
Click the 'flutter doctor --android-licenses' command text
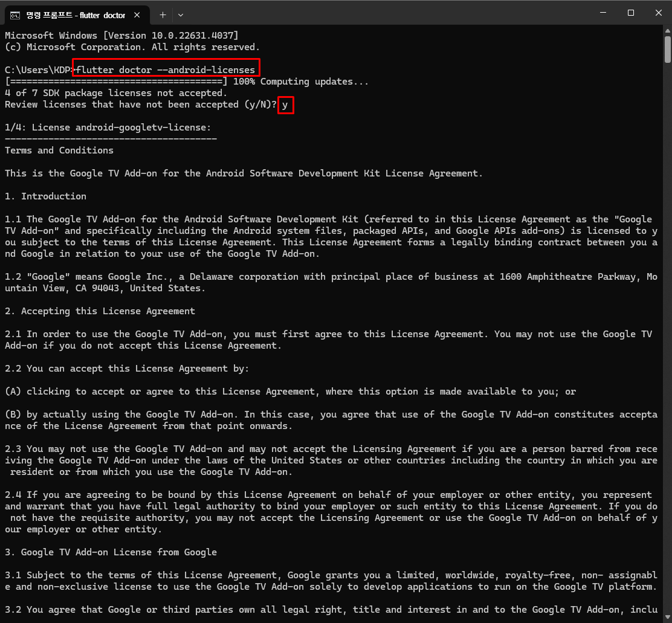click(166, 70)
